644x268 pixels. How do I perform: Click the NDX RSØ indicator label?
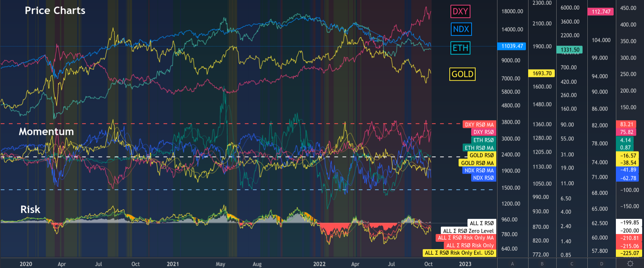[483, 178]
